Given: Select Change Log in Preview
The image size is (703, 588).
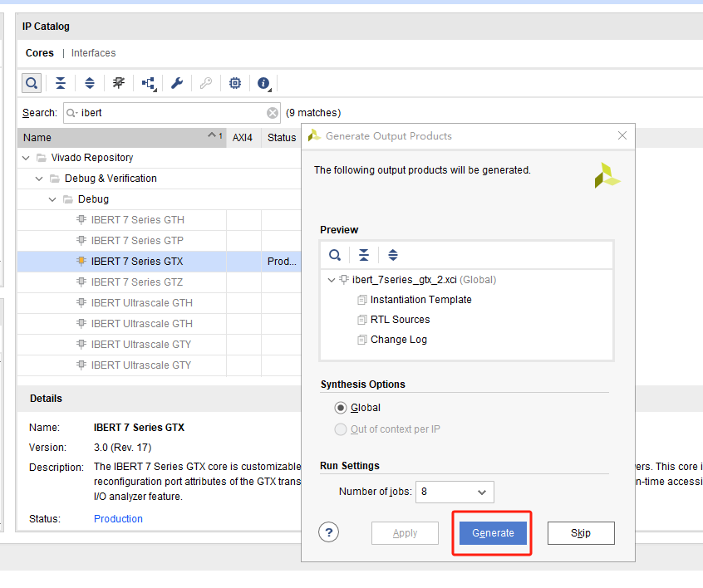Looking at the screenshot, I should (399, 340).
